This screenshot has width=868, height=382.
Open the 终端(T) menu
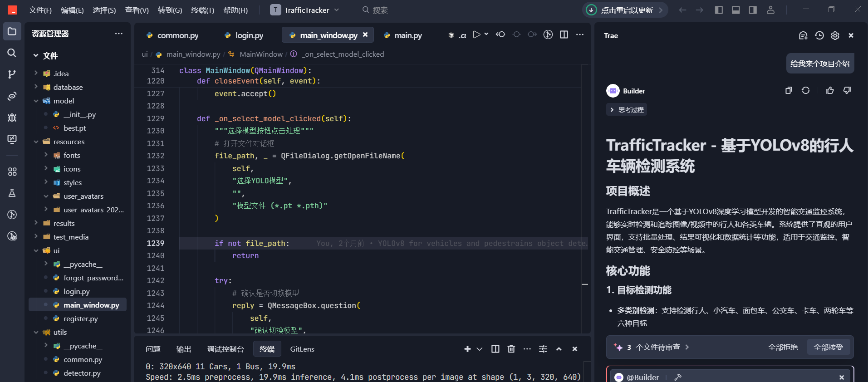click(x=202, y=10)
